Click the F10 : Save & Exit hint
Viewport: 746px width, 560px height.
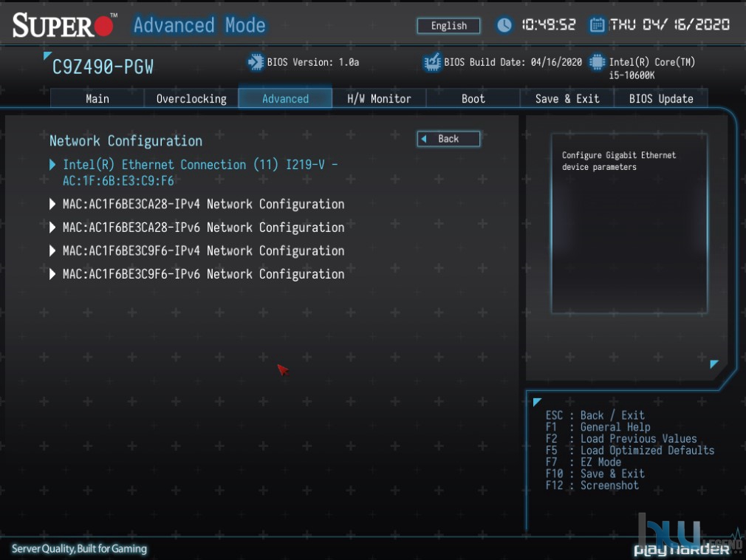tap(595, 474)
